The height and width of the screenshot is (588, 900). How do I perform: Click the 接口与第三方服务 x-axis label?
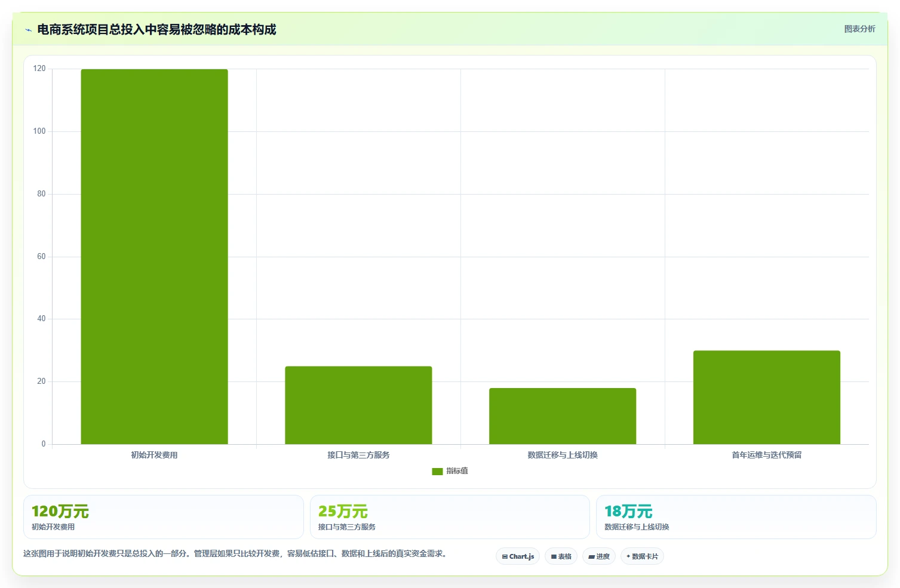point(358,455)
